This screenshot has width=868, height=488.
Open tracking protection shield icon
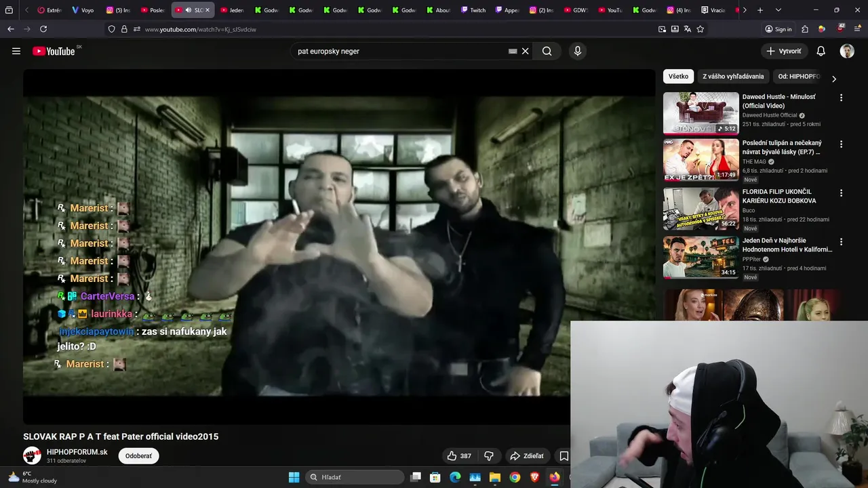coord(112,29)
